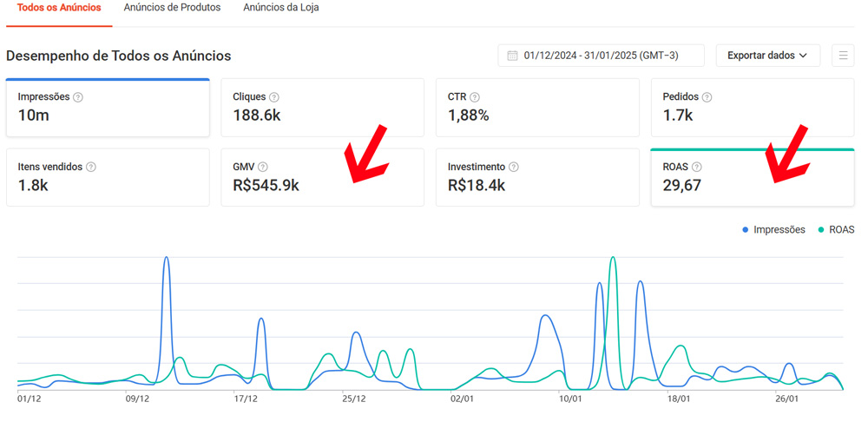
Task: Switch to Anúncios da Loja tab
Action: click(280, 8)
